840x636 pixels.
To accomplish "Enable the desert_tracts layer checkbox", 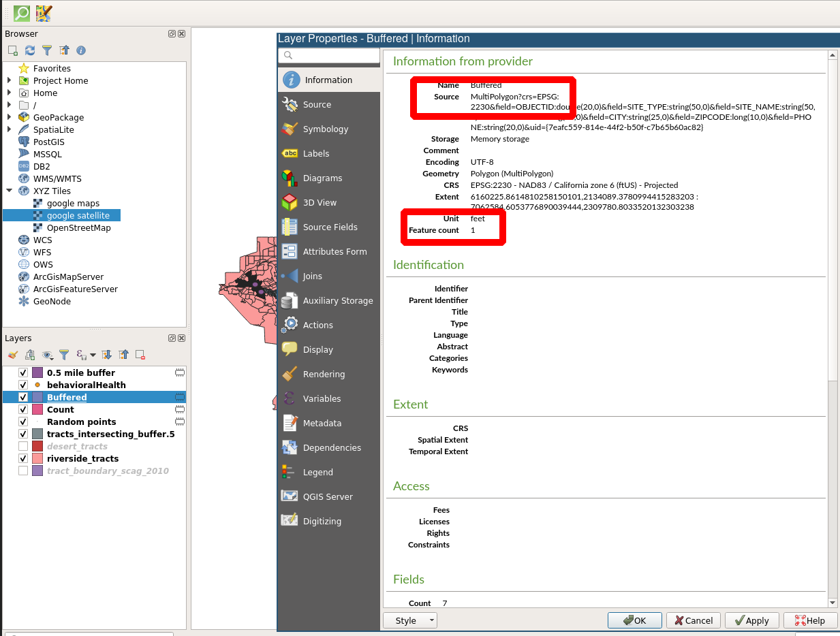I will coord(23,447).
